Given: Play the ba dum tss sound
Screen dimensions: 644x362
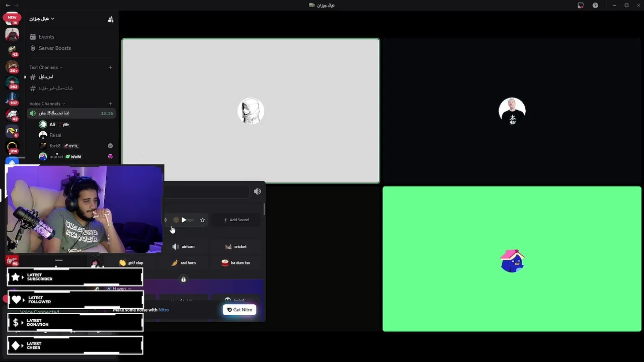Looking at the screenshot, I should [236, 262].
